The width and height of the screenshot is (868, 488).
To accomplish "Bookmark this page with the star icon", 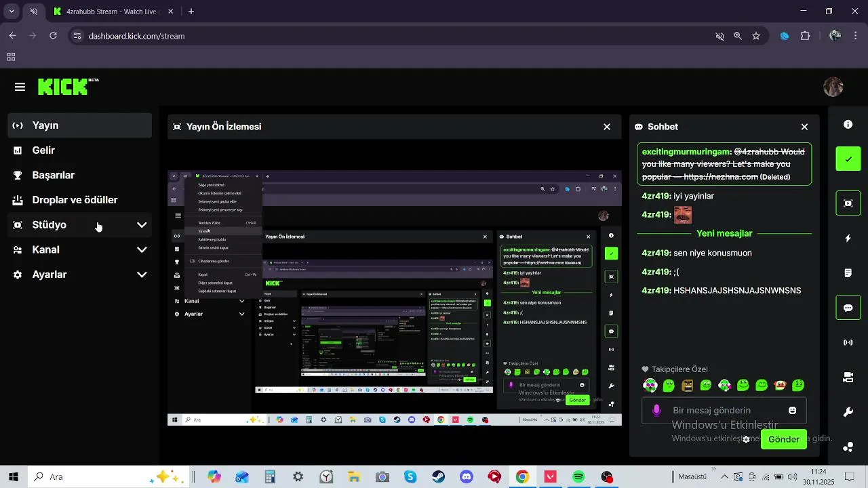I will pyautogui.click(x=756, y=36).
